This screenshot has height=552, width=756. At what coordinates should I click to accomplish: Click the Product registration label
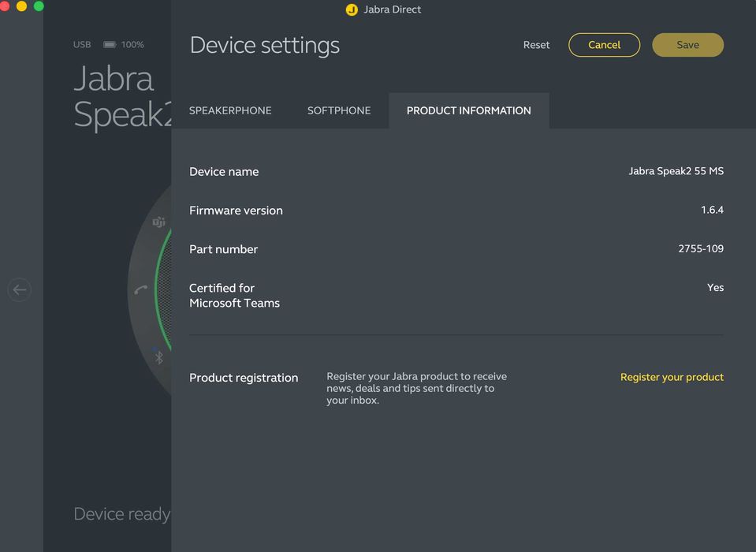point(244,378)
